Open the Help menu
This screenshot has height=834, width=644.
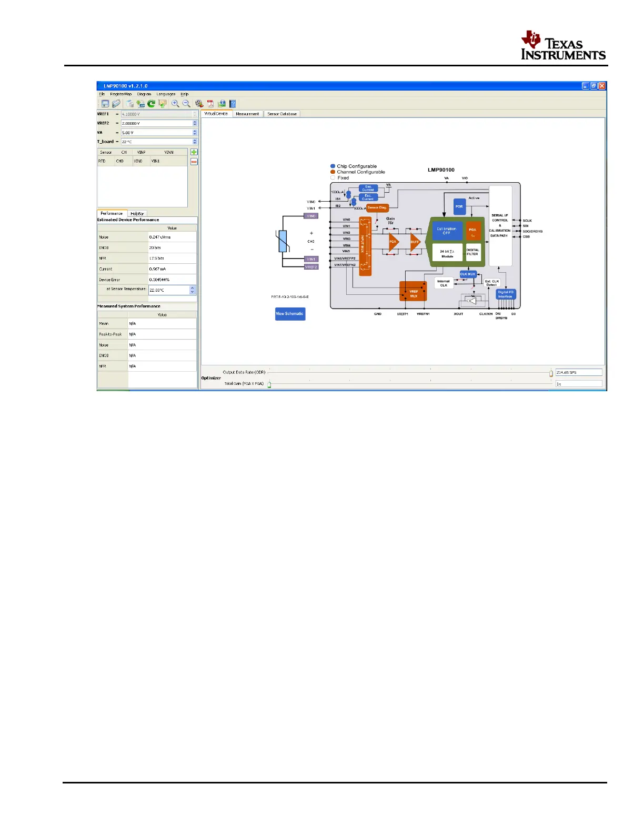point(185,94)
